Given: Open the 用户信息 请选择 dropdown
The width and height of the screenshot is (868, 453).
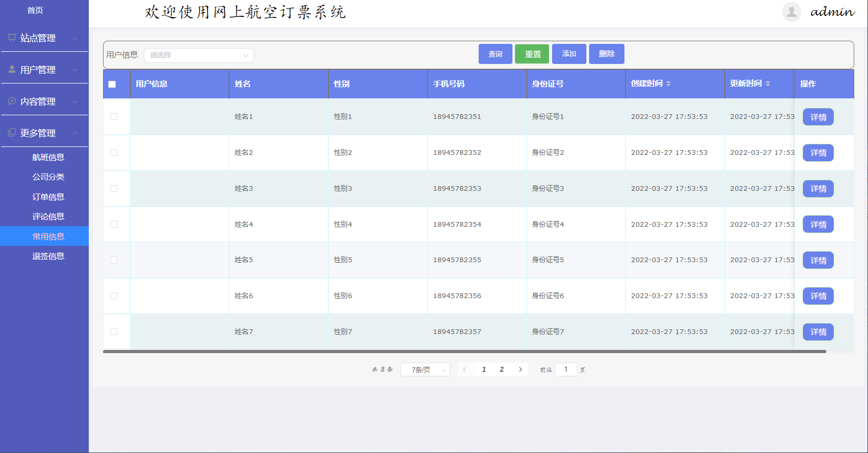Looking at the screenshot, I should (x=199, y=56).
